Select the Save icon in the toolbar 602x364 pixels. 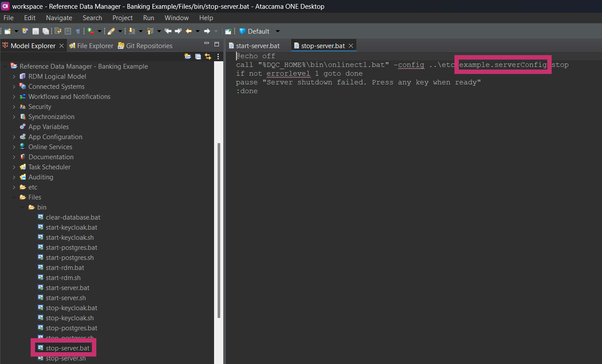point(35,31)
